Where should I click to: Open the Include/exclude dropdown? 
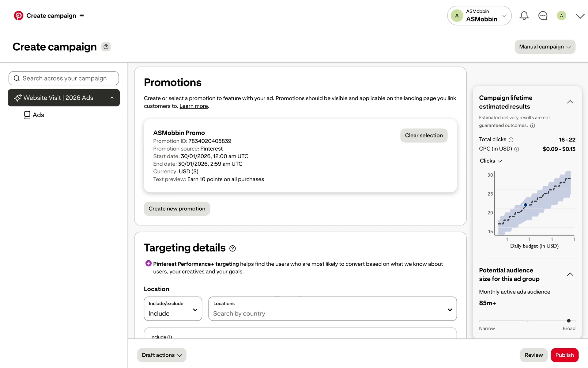tap(173, 309)
